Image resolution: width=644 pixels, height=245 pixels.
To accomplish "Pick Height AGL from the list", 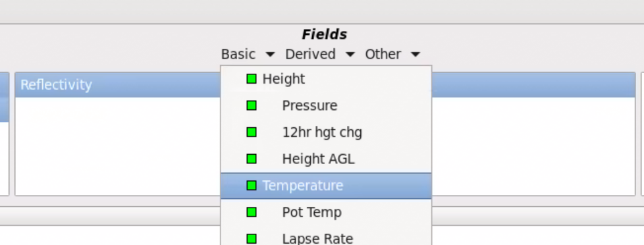I will (326, 159).
